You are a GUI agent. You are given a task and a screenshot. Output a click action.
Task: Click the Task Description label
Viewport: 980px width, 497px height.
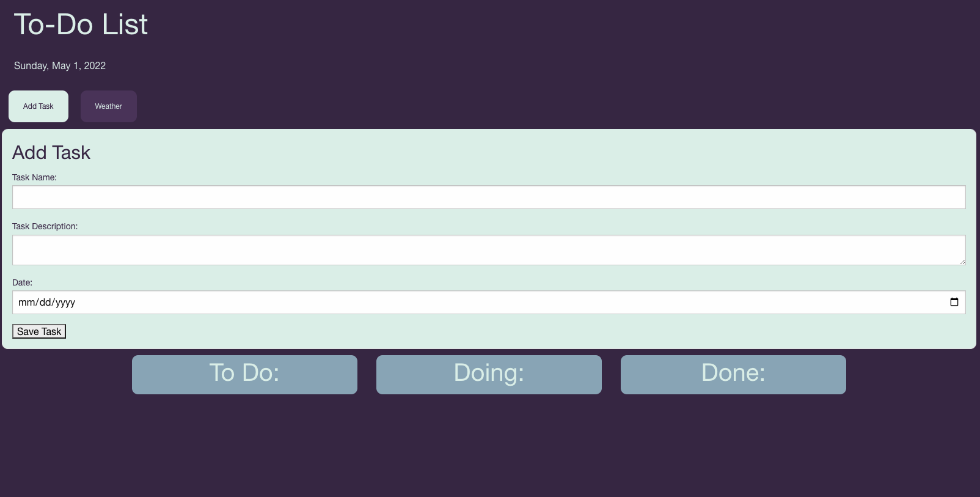coord(45,226)
